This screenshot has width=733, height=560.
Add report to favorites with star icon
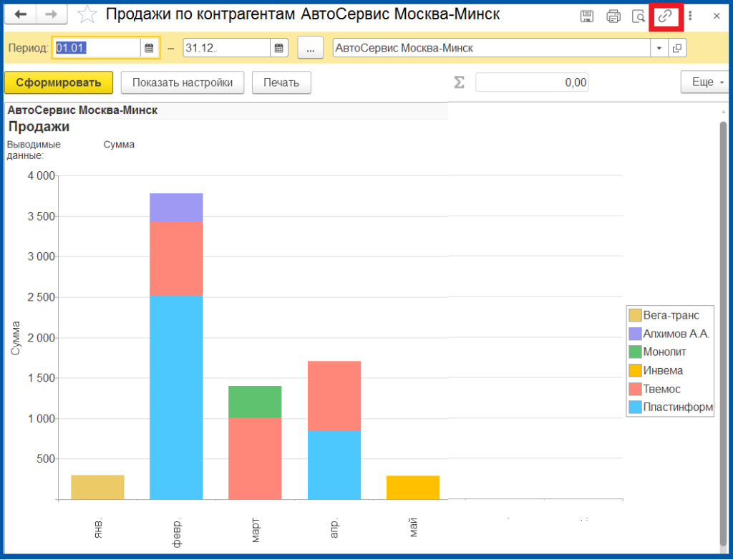(87, 15)
